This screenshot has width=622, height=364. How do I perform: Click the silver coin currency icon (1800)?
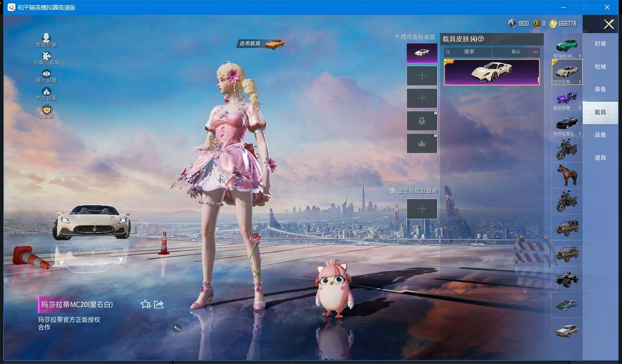pyautogui.click(x=513, y=23)
